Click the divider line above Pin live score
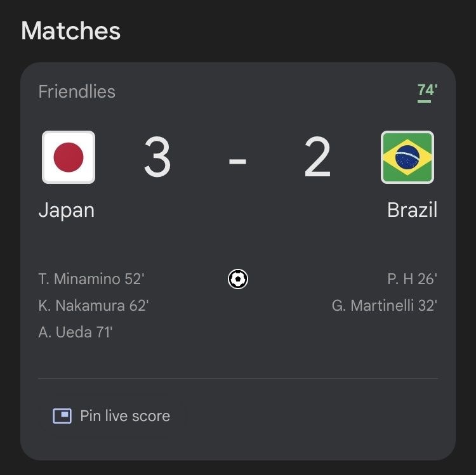 pos(238,379)
